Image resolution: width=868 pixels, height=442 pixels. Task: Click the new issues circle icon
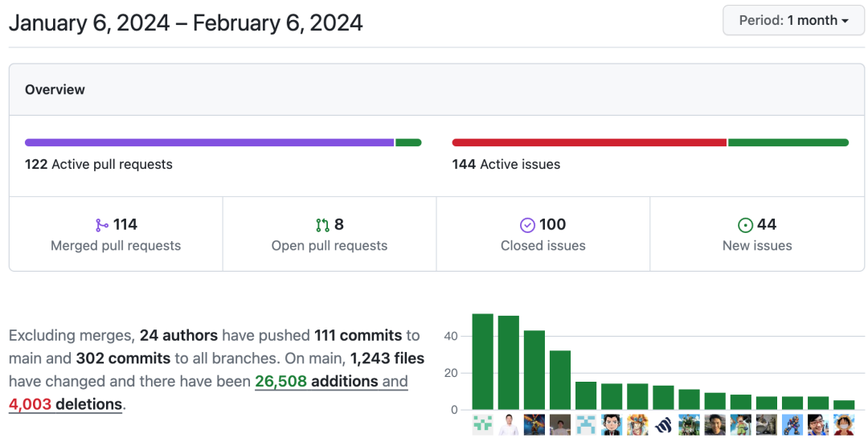pos(745,225)
